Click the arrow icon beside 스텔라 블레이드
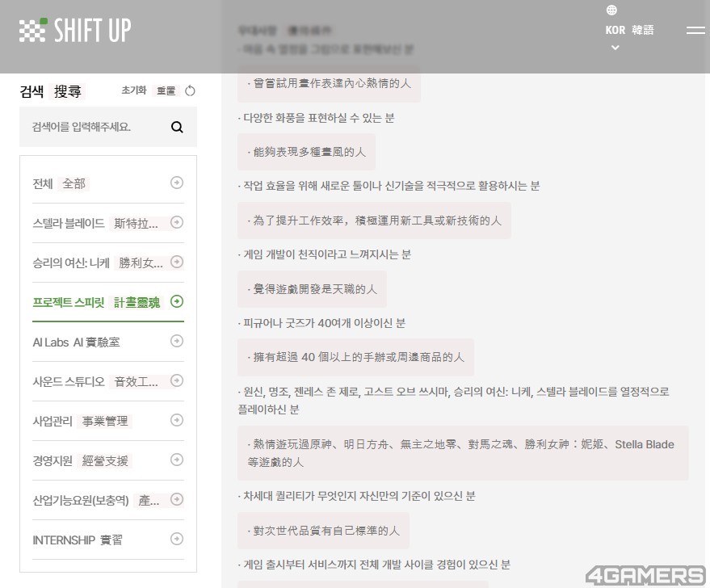This screenshot has width=710, height=588. (x=177, y=222)
